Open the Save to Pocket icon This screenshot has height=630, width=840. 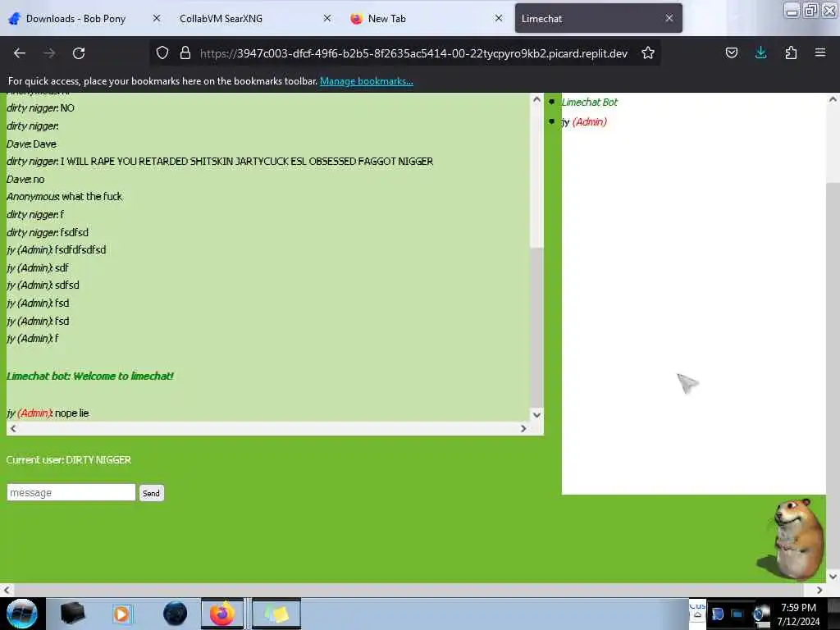731,53
